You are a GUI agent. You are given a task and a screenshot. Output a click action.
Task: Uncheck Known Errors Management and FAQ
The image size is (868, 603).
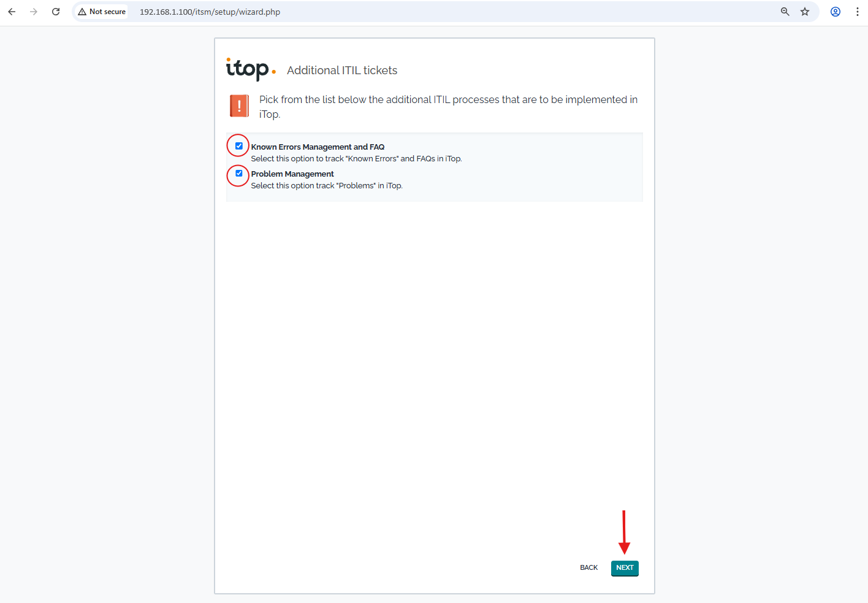pyautogui.click(x=239, y=146)
